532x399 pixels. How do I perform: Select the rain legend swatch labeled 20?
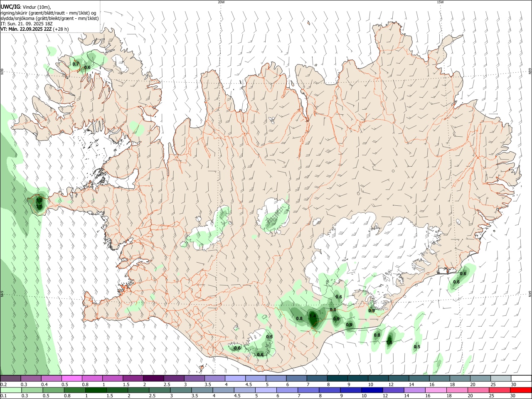[x=479, y=390]
